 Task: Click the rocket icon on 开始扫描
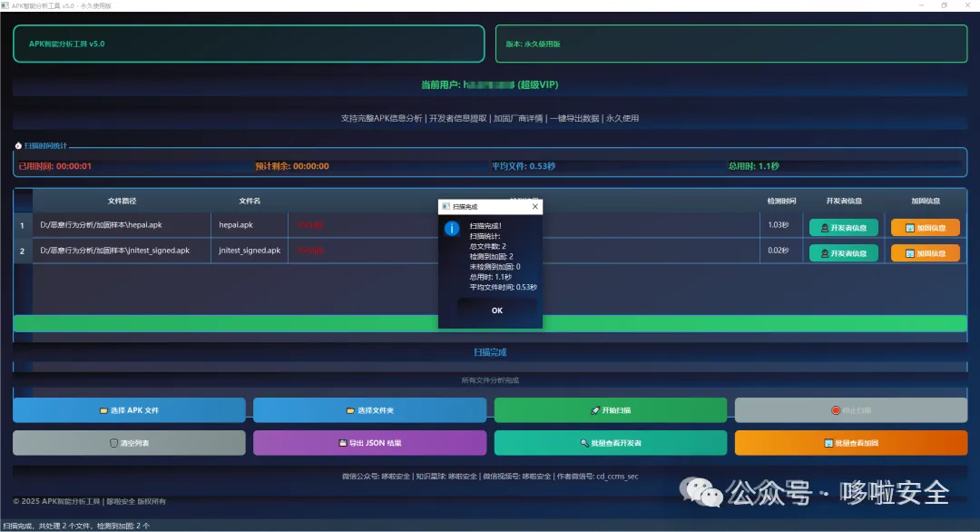[595, 410]
